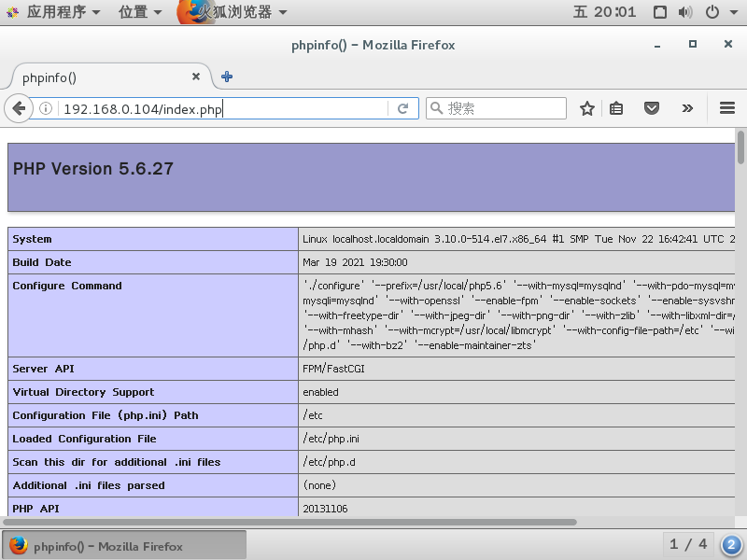This screenshot has height=560, width=747.
Task: Go back with the browser back arrow
Action: click(18, 108)
